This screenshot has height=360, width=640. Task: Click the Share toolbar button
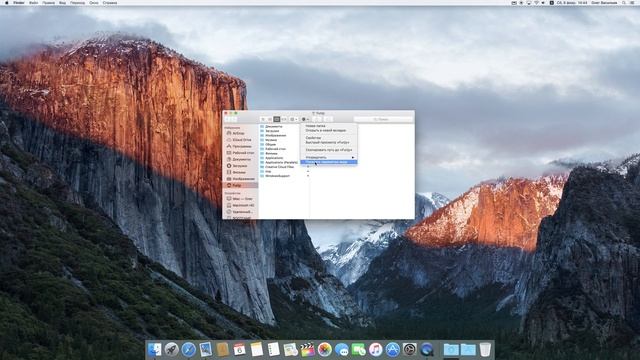317,119
